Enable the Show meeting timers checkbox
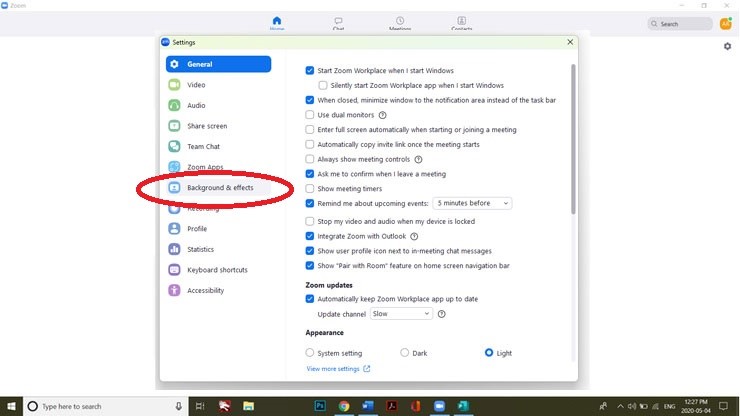 [x=310, y=188]
